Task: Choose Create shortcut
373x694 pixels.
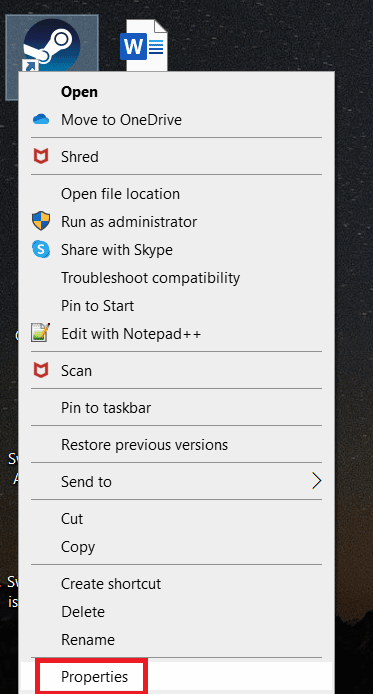Action: click(x=111, y=583)
